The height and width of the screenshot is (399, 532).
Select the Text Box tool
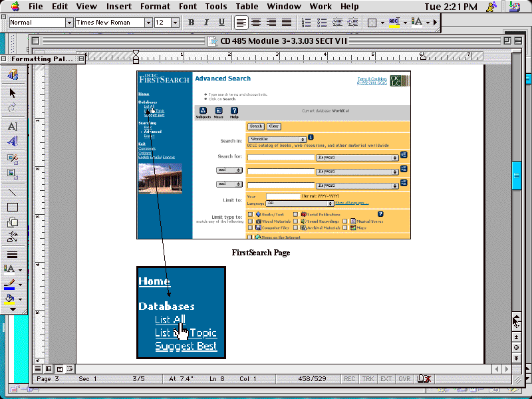[13, 126]
